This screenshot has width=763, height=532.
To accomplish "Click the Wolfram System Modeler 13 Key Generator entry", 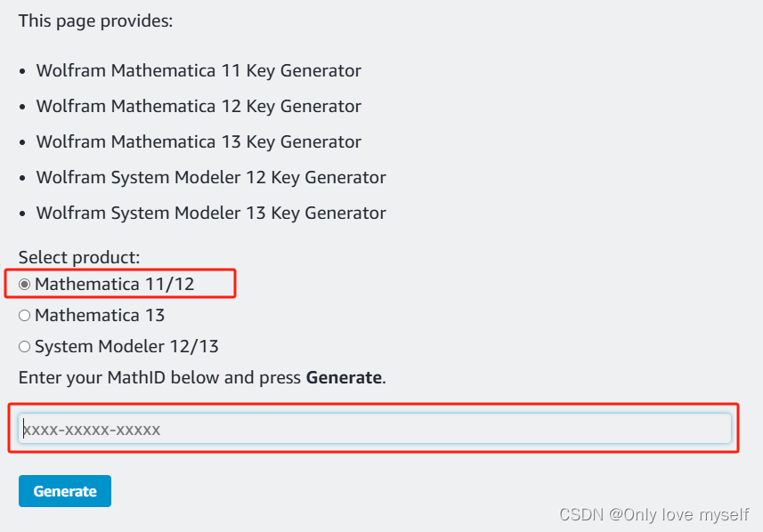I will point(211,213).
